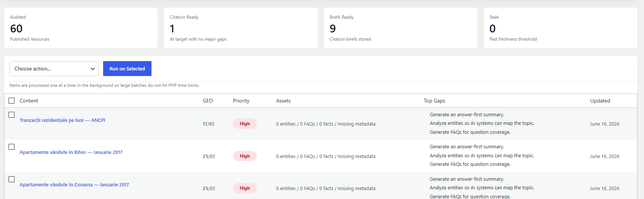Click the High badge in Covasna row
Image resolution: width=644 pixels, height=199 pixels.
(x=245, y=188)
